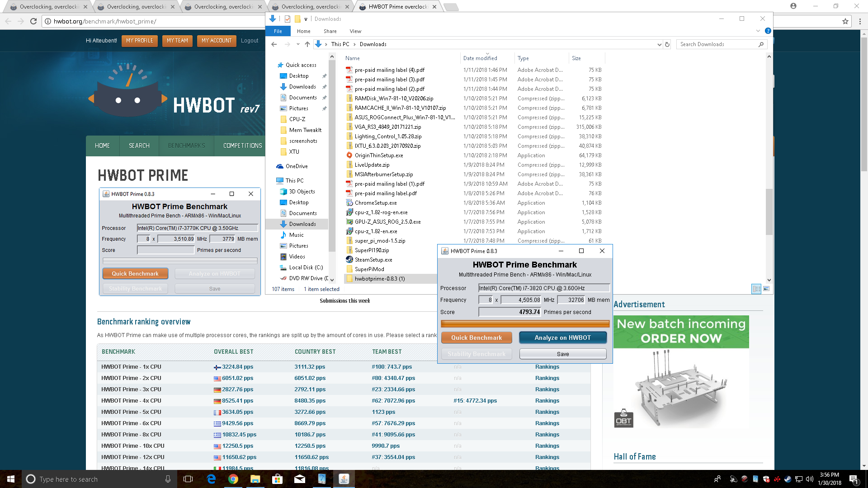Select OriginThinSetup.exe file
Screen dimensions: 868x488
(x=378, y=155)
